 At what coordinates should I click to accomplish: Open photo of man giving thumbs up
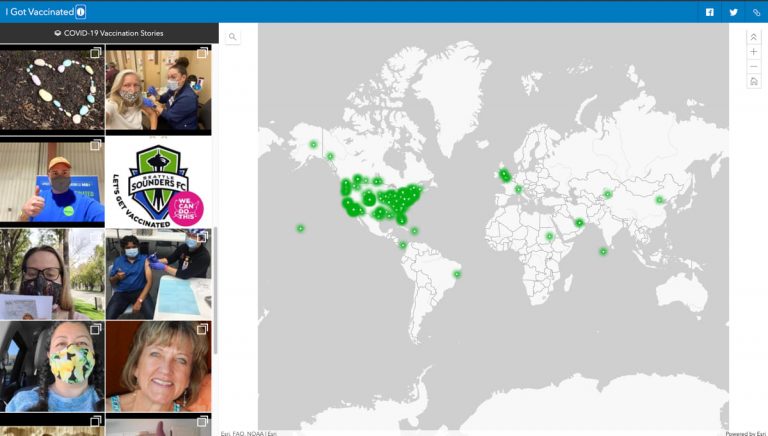pyautogui.click(x=52, y=181)
